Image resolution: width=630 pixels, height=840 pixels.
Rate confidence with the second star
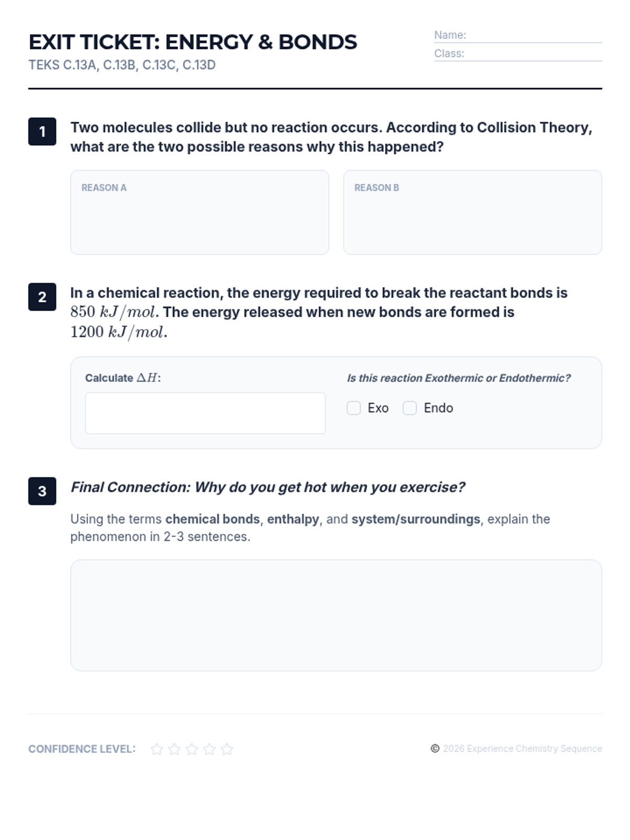click(x=174, y=749)
